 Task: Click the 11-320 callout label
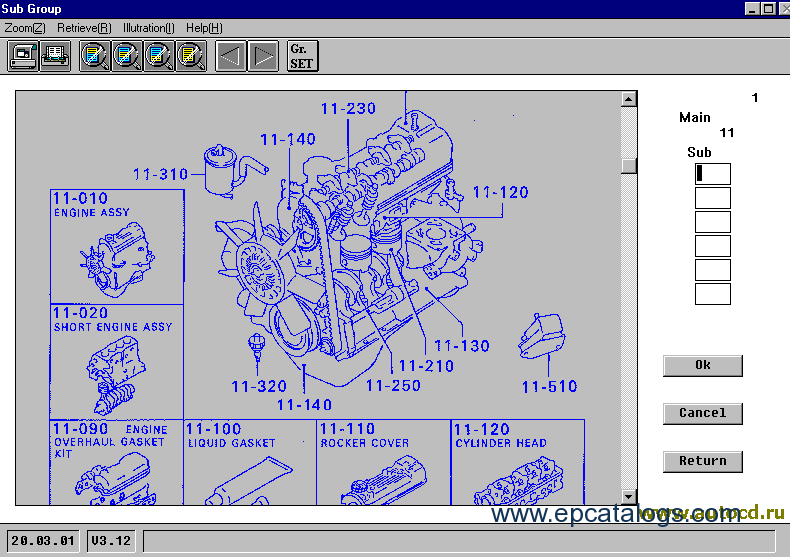pos(259,387)
